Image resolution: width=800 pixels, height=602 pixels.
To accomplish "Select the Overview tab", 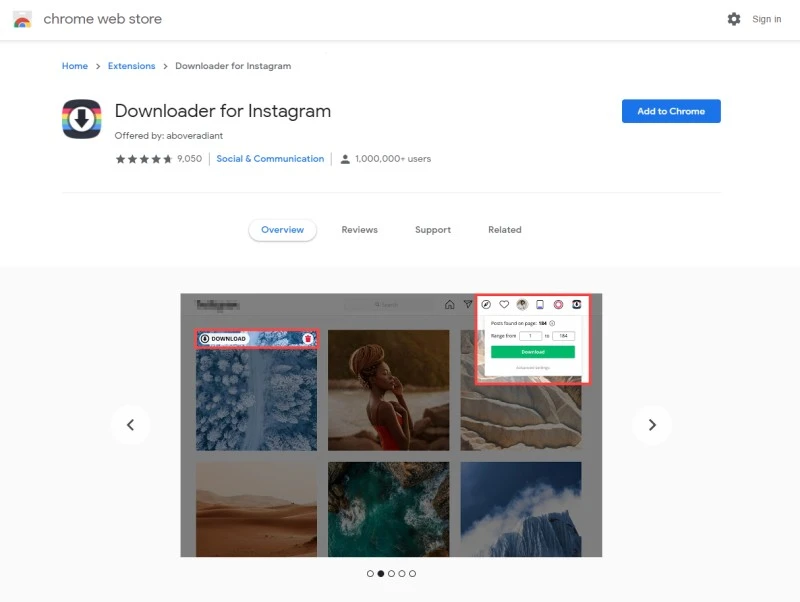I will point(282,230).
